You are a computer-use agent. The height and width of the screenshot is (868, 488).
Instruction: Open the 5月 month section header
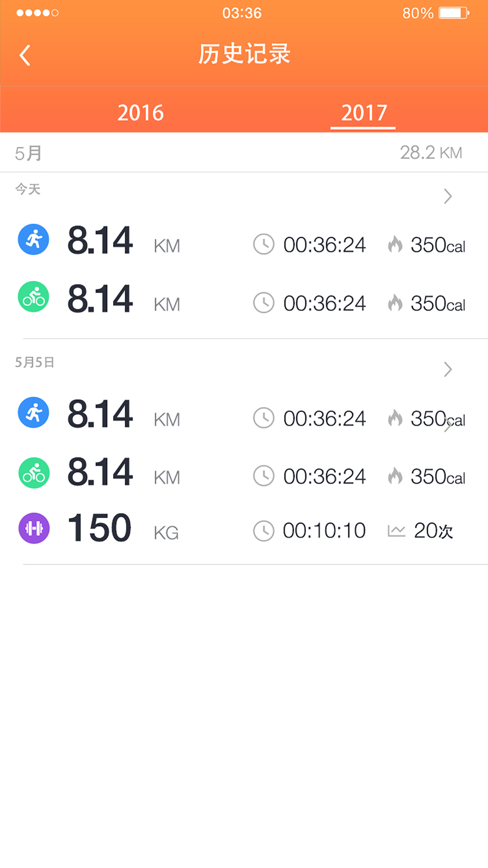(x=28, y=153)
